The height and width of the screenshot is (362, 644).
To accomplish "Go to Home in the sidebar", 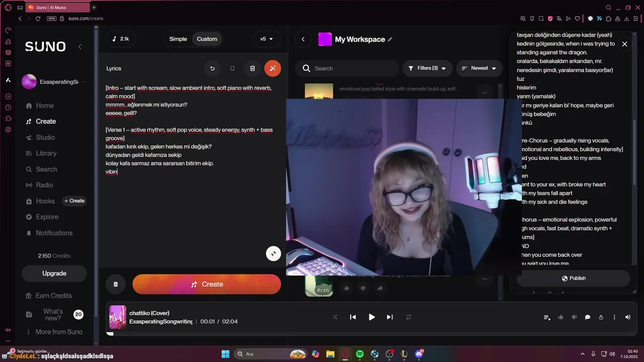I will point(39,106).
